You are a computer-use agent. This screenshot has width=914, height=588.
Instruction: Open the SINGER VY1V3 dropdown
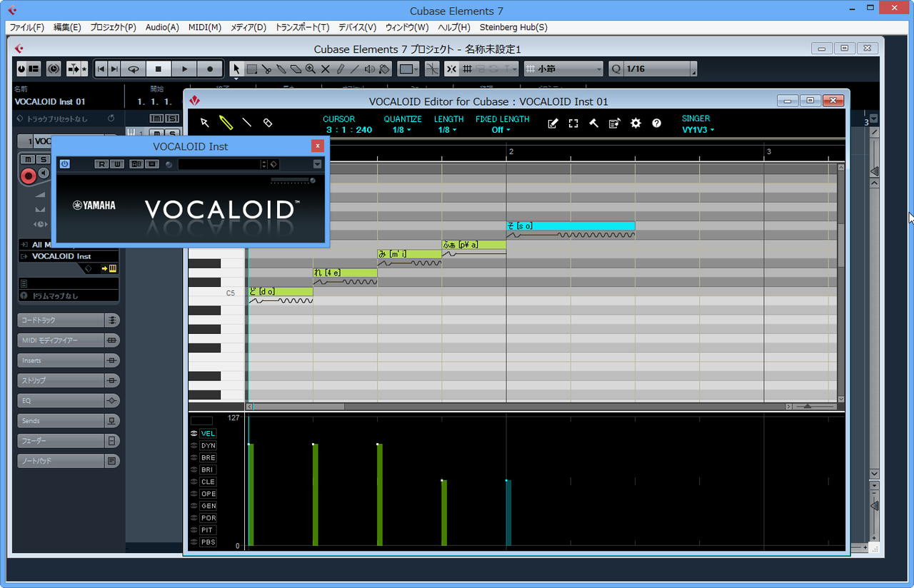pos(698,130)
